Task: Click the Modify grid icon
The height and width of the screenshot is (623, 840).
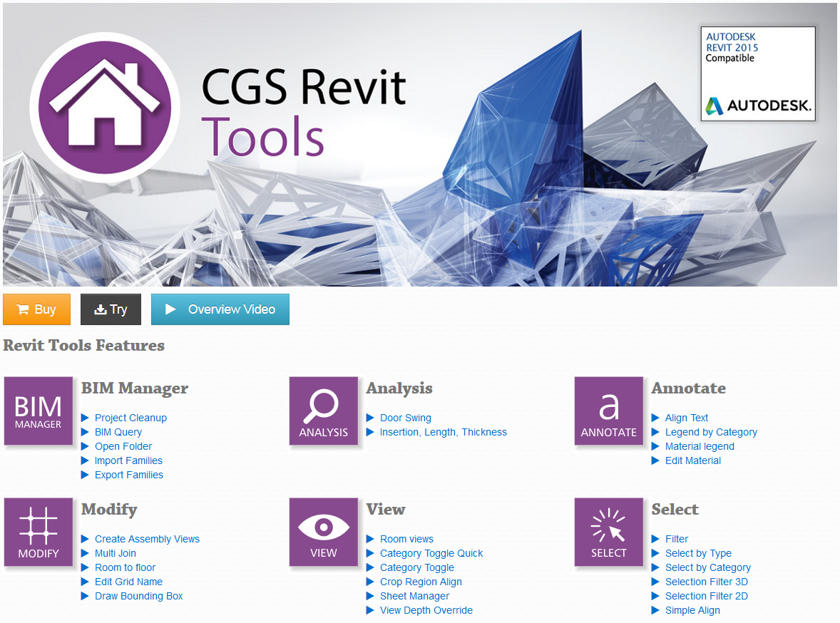Action: click(39, 532)
